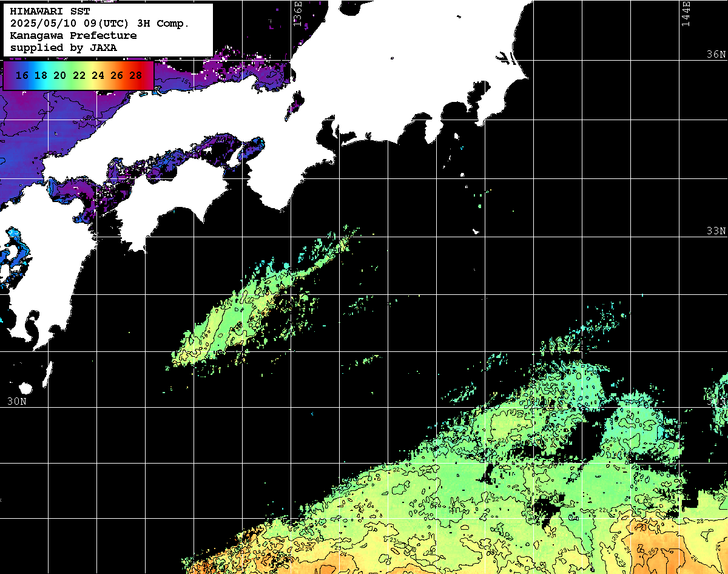Viewport: 728px width, 574px height.
Task: Click the 'Kanagawa Prefecture' text line
Action: [x=73, y=36]
